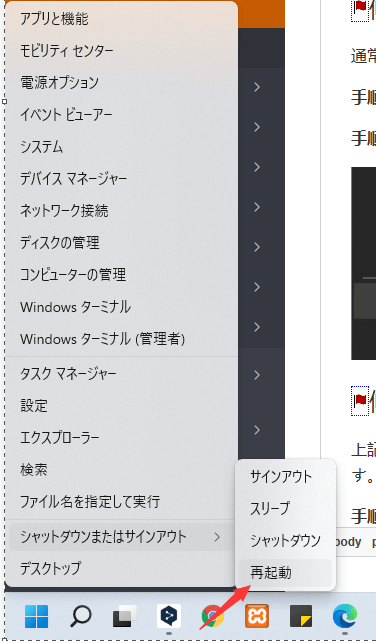Open the taskbar Search magnifier icon
Image resolution: width=376 pixels, height=641 pixels.
(81, 616)
